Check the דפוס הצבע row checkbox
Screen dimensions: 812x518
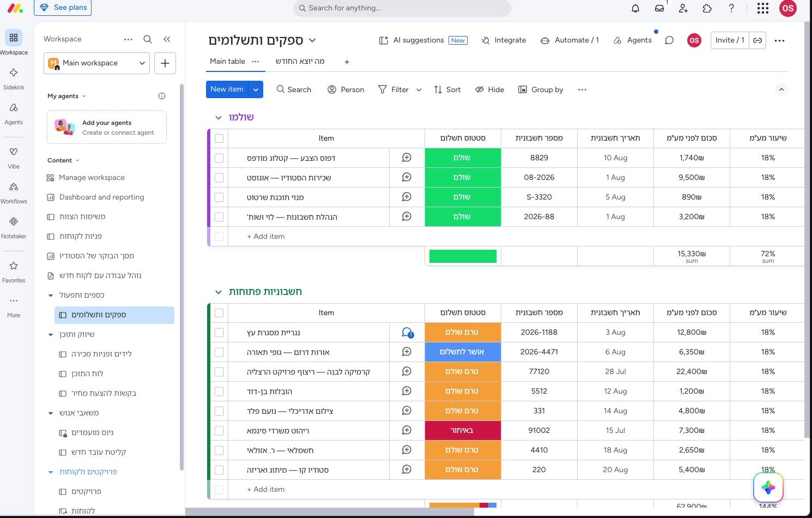click(x=219, y=158)
